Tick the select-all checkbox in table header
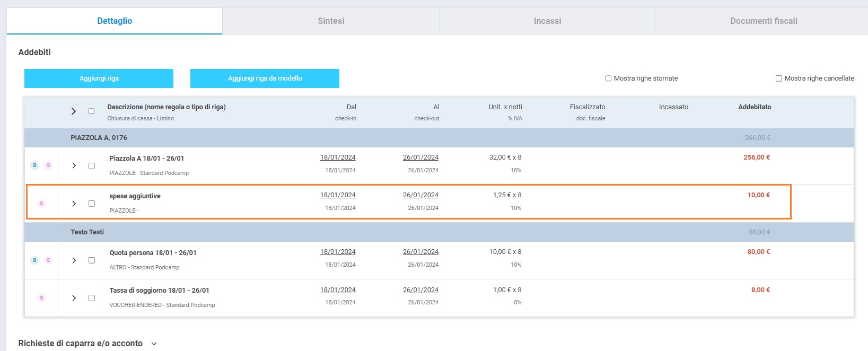Image resolution: width=868 pixels, height=351 pixels. pos(91,111)
